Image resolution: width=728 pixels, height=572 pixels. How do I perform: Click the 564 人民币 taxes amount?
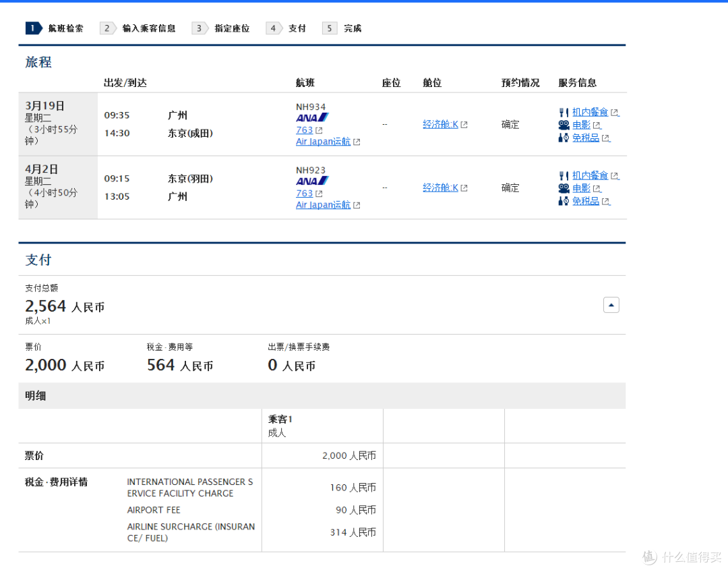[x=180, y=365]
